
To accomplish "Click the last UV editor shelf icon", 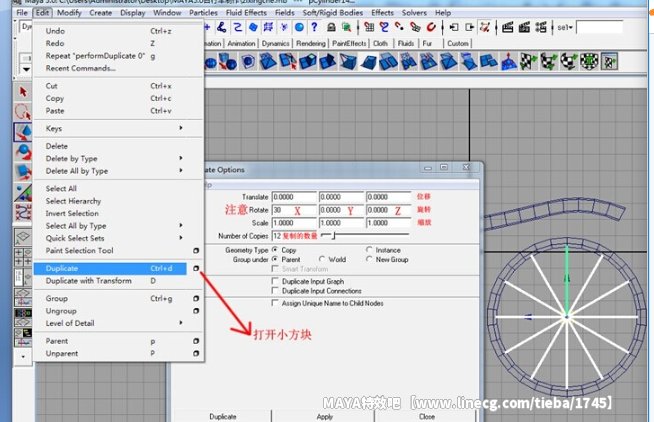I will [609, 62].
